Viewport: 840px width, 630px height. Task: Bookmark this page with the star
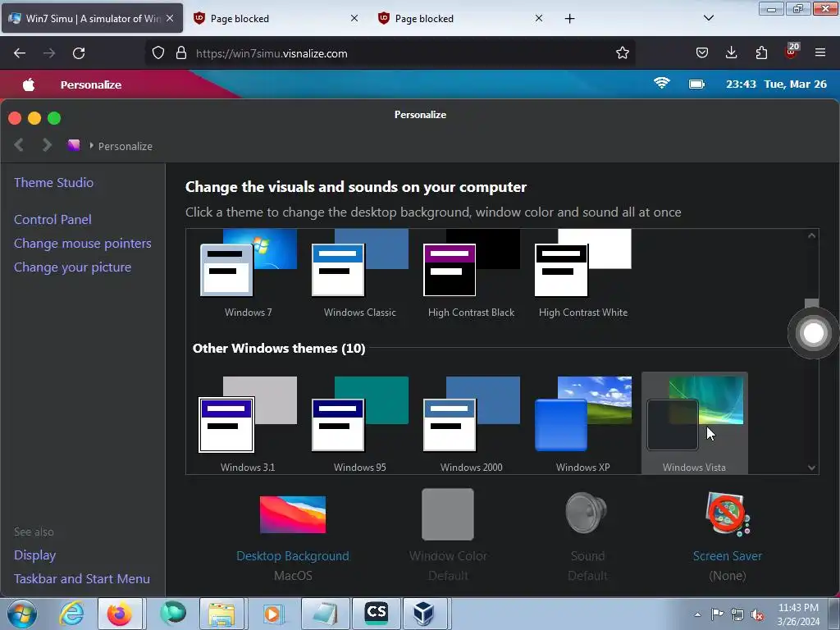point(622,53)
